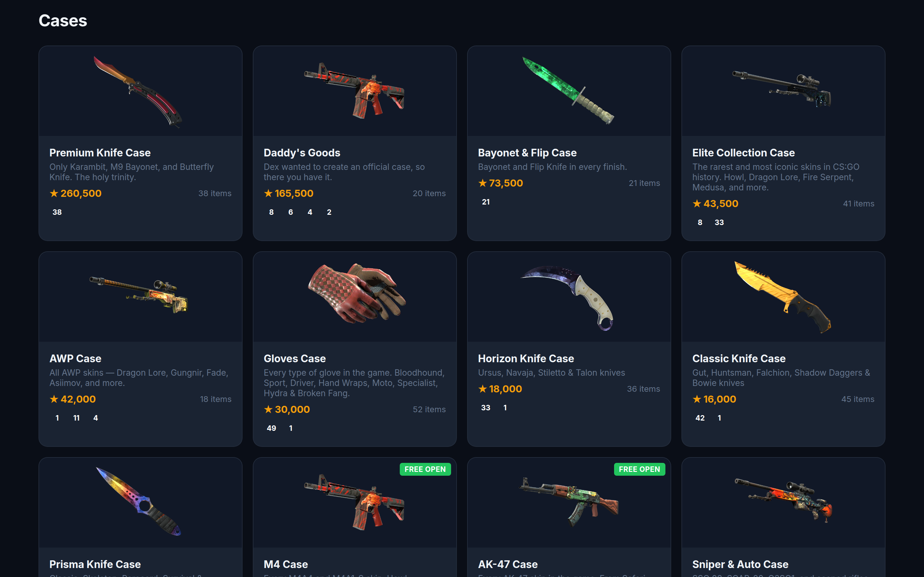This screenshot has width=924, height=577.
Task: Select the green Bayonet knife image
Action: tap(569, 91)
